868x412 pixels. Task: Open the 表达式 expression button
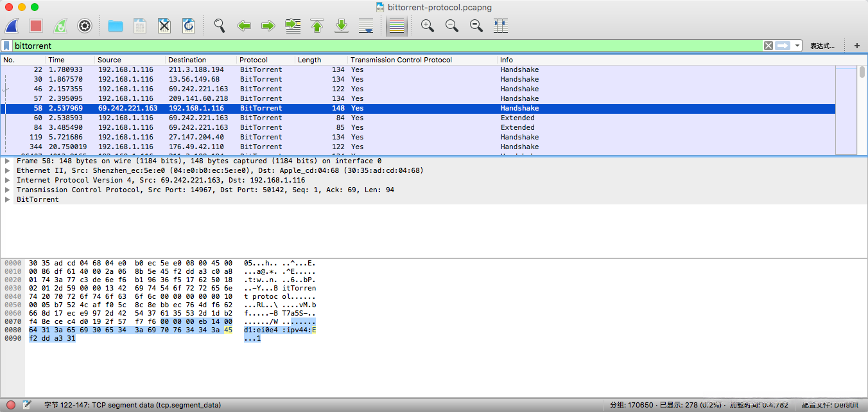822,46
